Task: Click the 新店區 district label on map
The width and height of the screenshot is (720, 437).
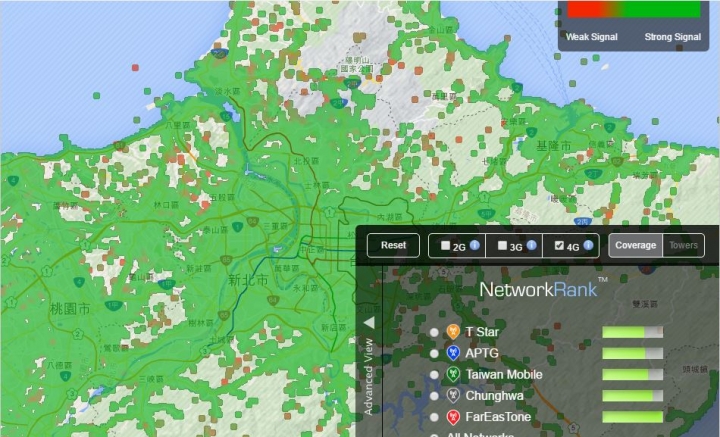Action: (x=333, y=328)
